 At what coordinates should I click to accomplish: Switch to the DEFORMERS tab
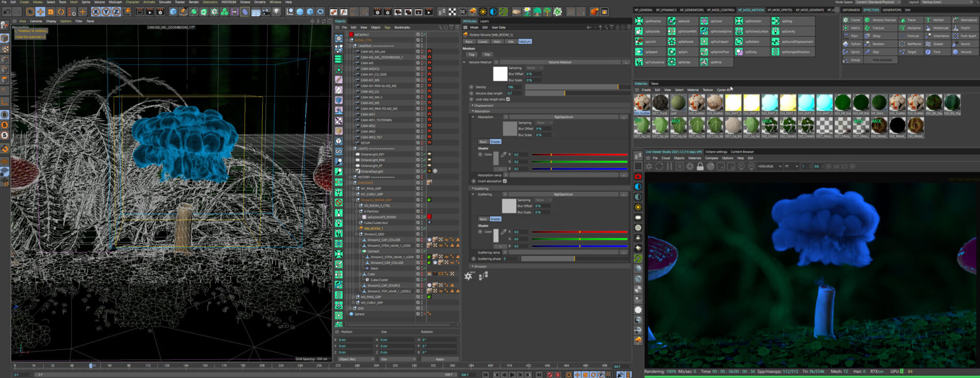(x=851, y=10)
